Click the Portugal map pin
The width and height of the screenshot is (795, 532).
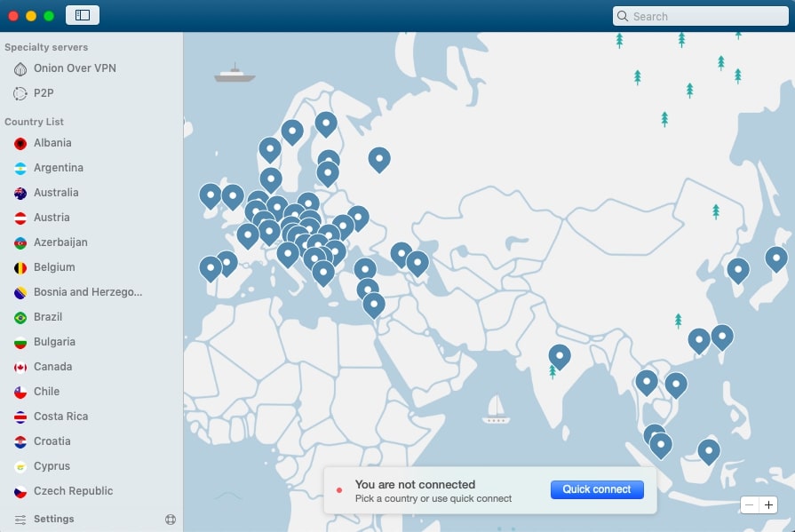point(211,267)
